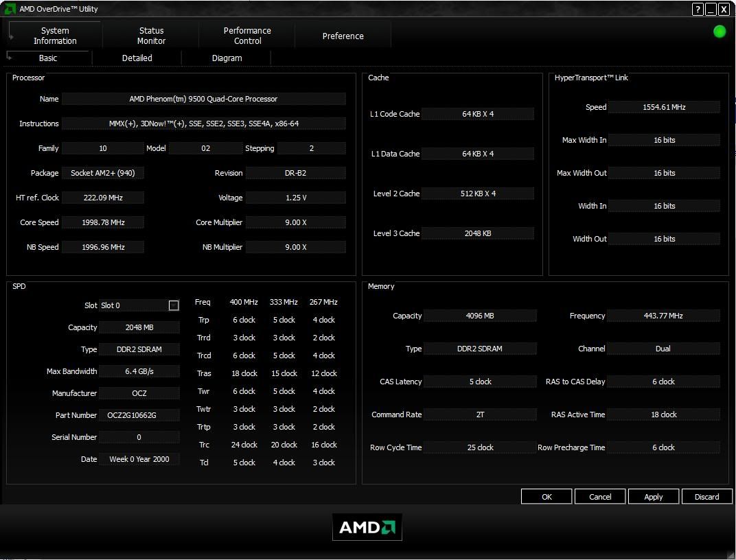Select the Slot 0 combo box
This screenshot has height=560, width=736.
134,305
